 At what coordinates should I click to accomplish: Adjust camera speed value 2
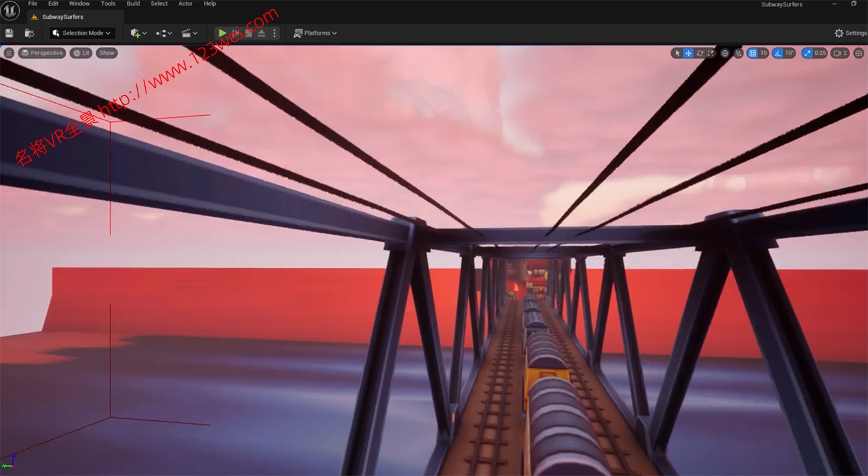tap(840, 53)
